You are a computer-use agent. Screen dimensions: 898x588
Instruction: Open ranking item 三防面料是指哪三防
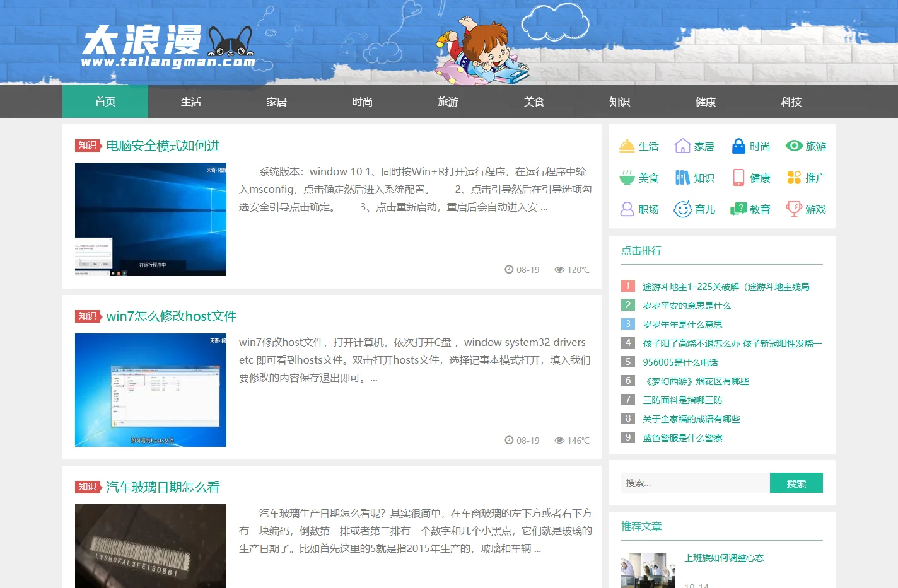(682, 400)
